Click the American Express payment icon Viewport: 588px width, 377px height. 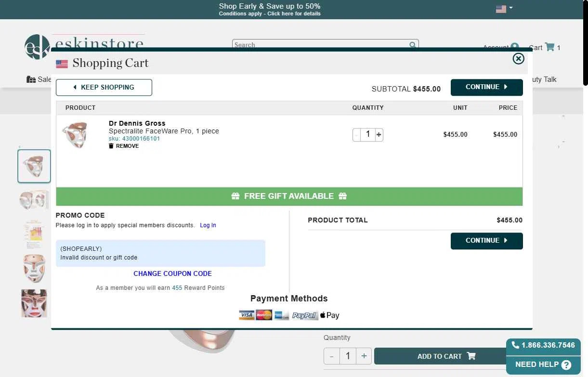coord(282,315)
